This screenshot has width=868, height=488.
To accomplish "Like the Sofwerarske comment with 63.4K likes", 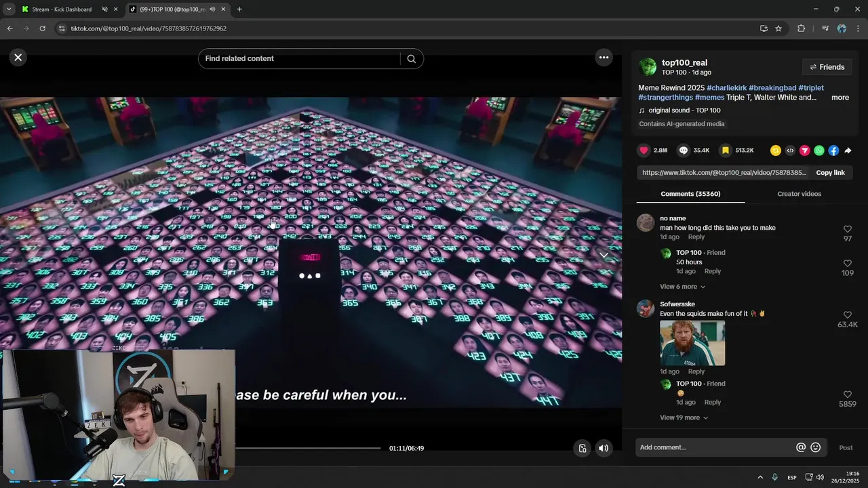I will [848, 315].
